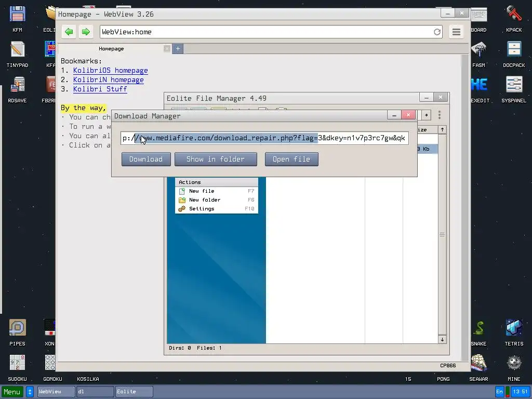Click the Show in folder button
The width and height of the screenshot is (532, 399).
(x=216, y=159)
